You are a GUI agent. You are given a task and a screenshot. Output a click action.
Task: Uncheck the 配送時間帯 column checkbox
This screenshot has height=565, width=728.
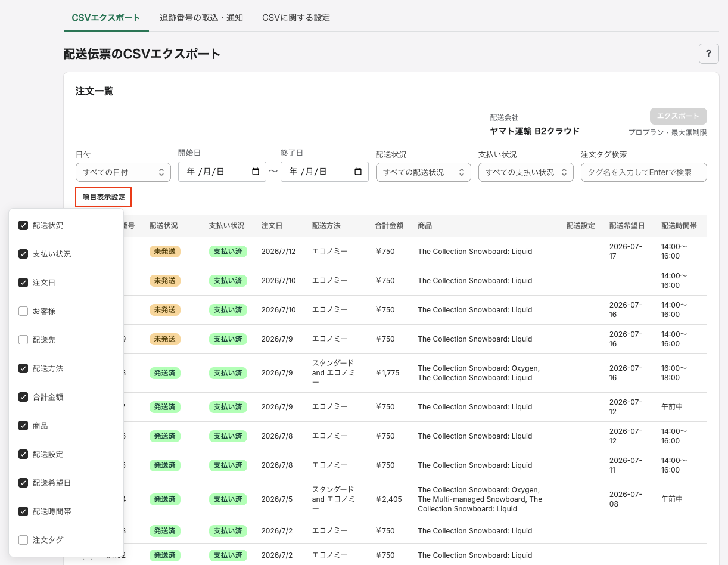pyautogui.click(x=23, y=511)
